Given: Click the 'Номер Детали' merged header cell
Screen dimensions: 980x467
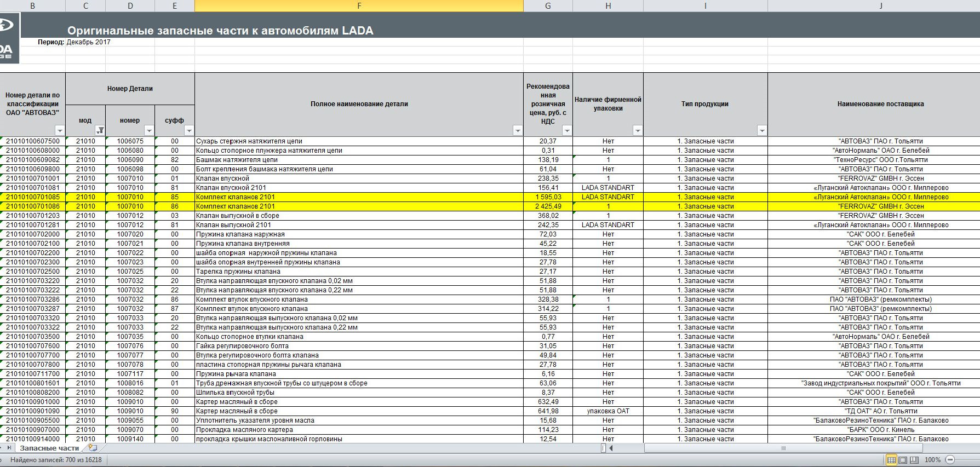Looking at the screenshot, I should (x=130, y=89).
